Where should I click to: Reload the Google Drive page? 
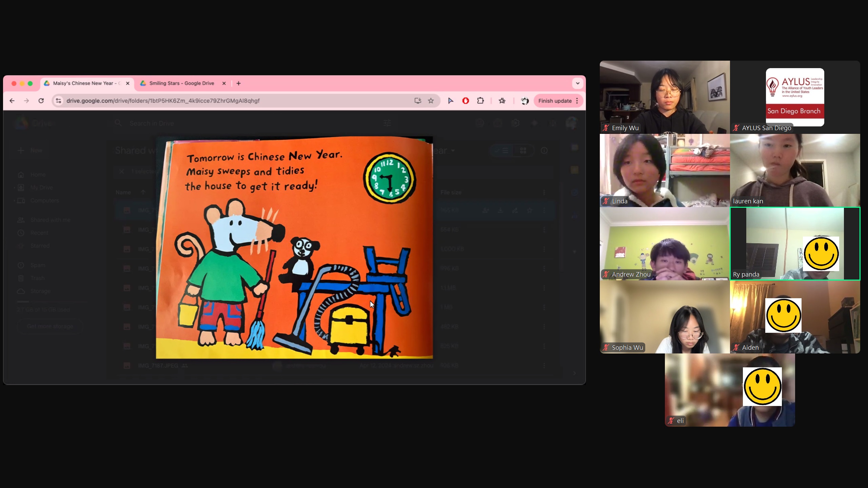pyautogui.click(x=41, y=101)
